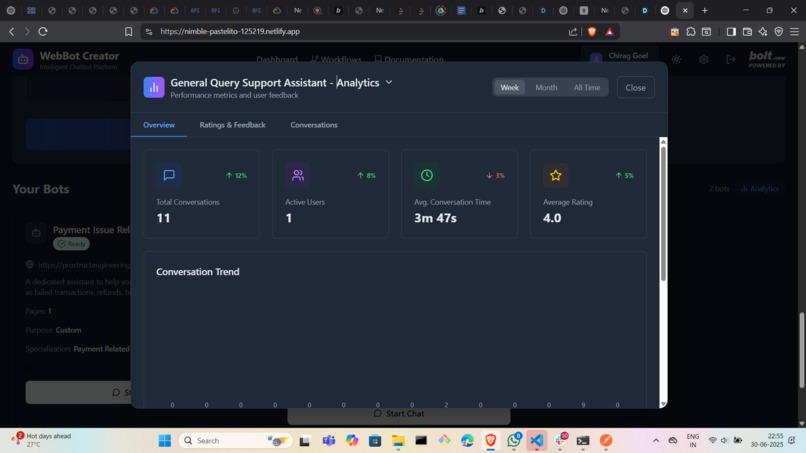Open File Explorer from taskbar
Viewport: 806px width, 453px height.
coord(398,441)
